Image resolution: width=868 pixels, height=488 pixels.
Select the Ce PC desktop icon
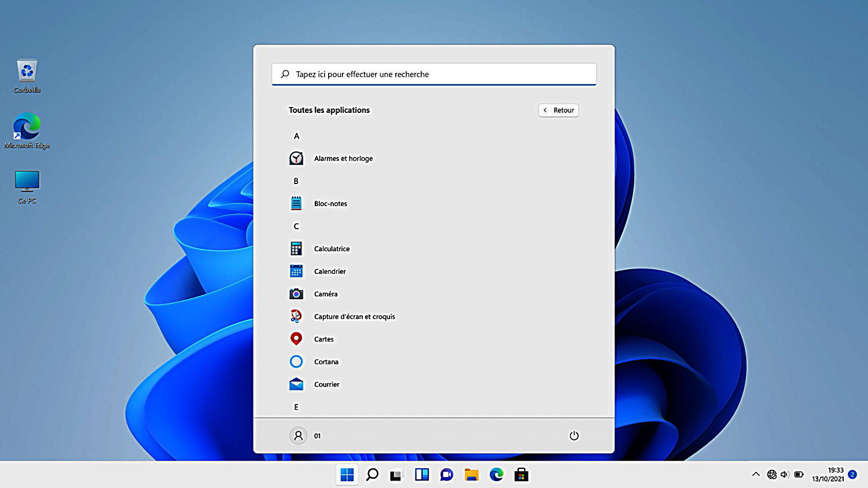pos(27,186)
